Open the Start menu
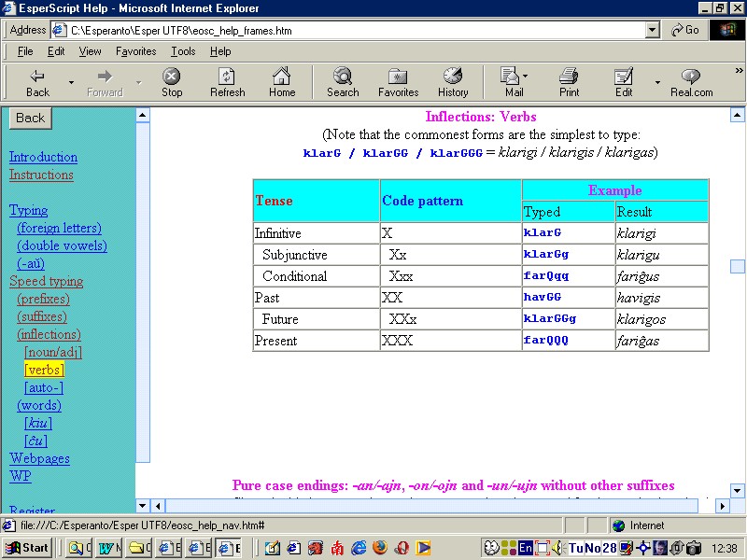 point(26,547)
